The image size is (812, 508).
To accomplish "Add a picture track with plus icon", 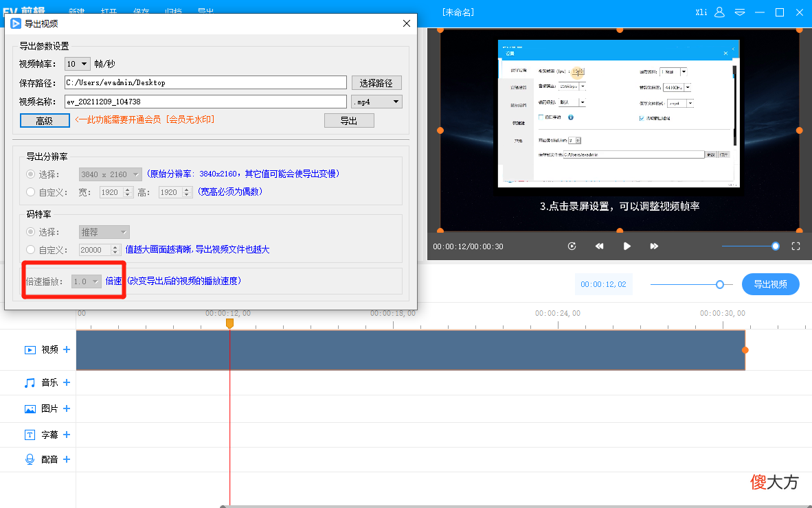I will pos(66,408).
